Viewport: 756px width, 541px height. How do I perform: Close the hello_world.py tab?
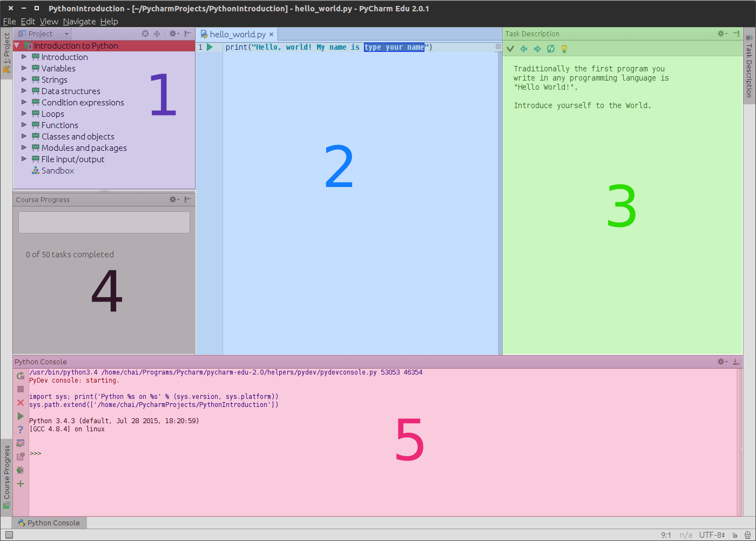tap(272, 35)
